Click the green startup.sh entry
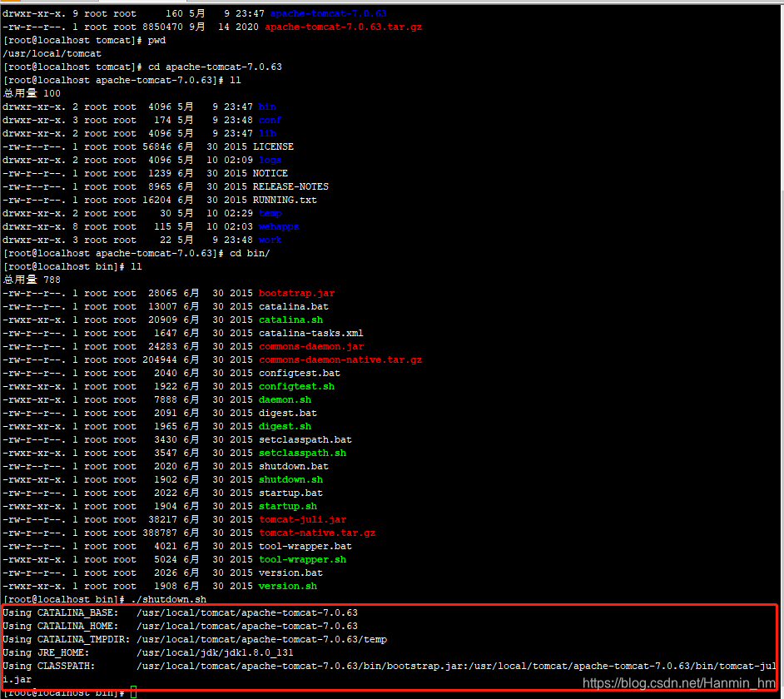 (x=287, y=507)
